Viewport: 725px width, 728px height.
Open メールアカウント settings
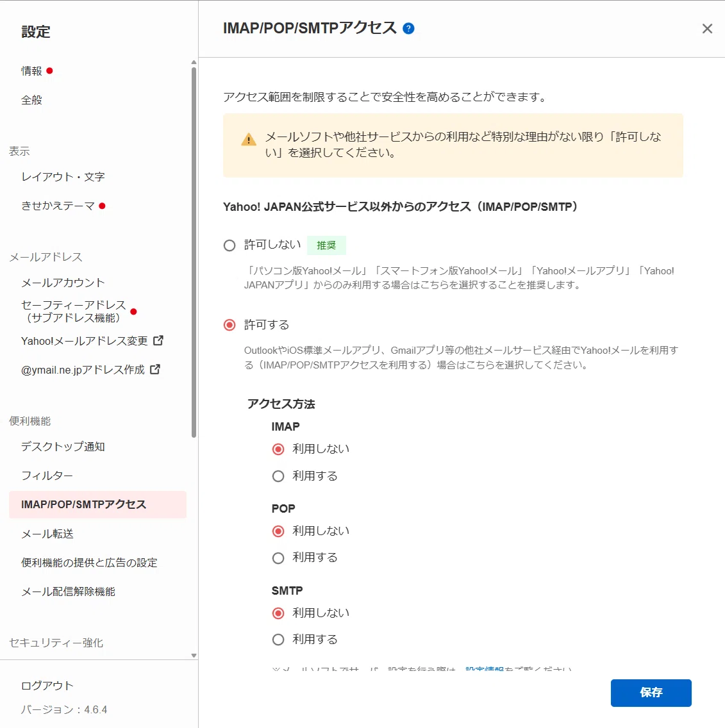click(x=63, y=283)
